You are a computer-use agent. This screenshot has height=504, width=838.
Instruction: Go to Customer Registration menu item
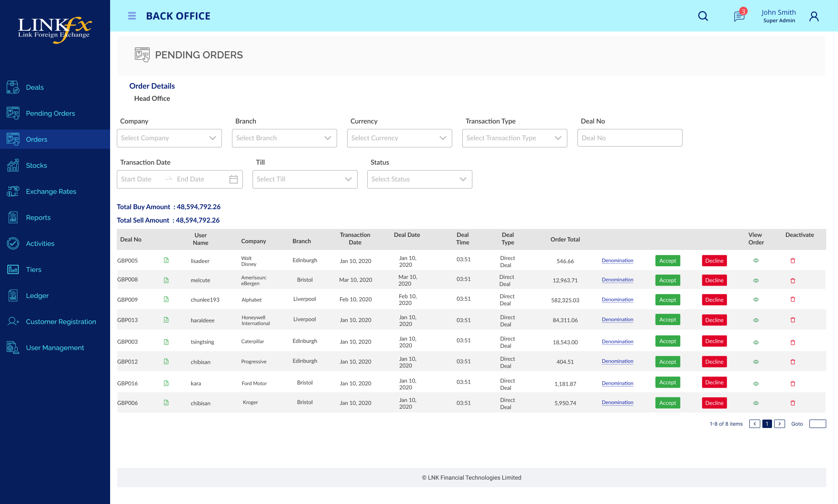(x=61, y=322)
